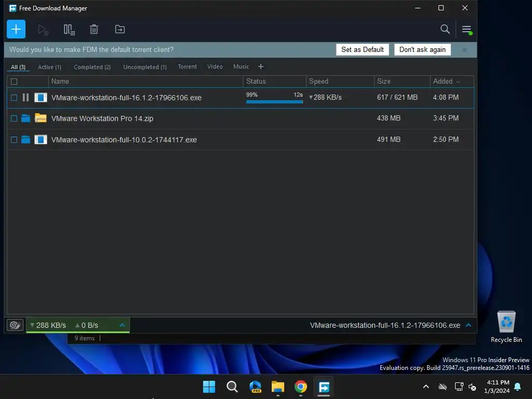Click the zip icon of VMware Workstation Pro 14
532x399 pixels.
[x=41, y=118]
